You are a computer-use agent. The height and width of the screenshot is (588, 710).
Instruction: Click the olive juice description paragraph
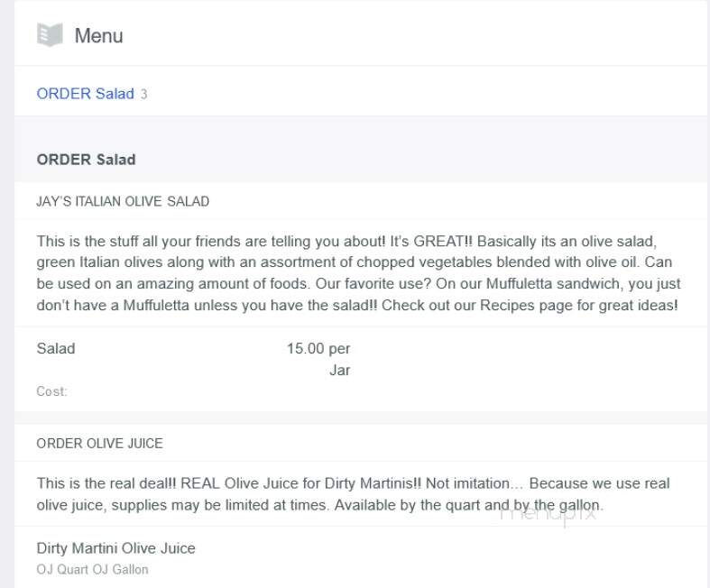click(353, 494)
